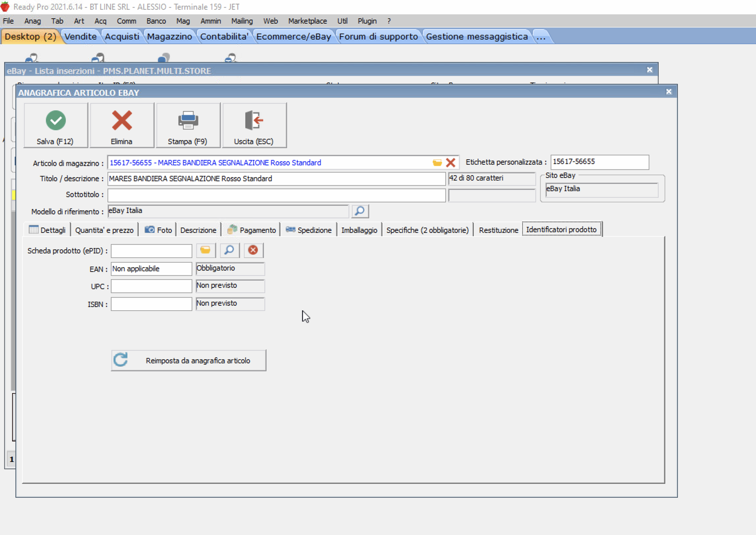Click the Articolo di magazzino field text
This screenshot has width=756, height=535.
pyautogui.click(x=215, y=162)
